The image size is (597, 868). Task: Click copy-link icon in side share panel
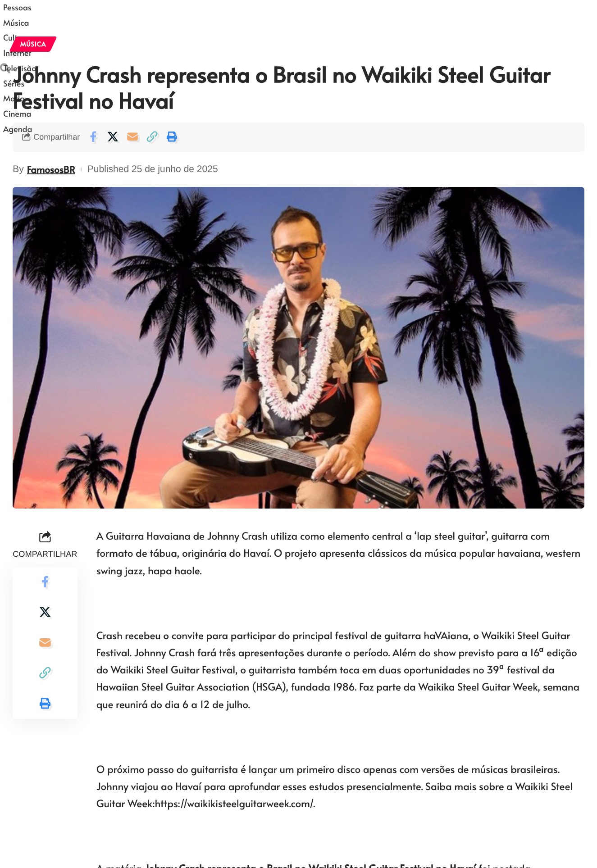pos(45,673)
